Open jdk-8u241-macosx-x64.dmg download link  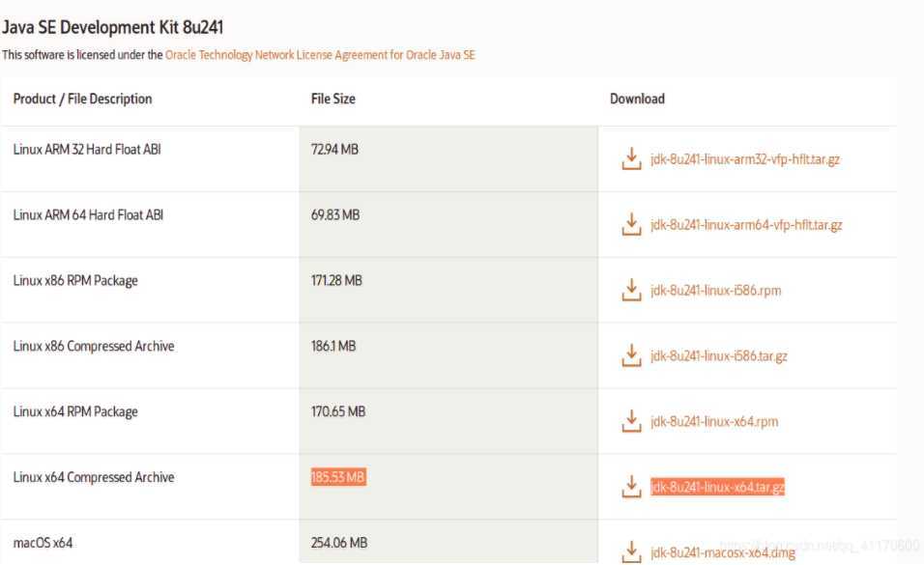[x=722, y=552]
